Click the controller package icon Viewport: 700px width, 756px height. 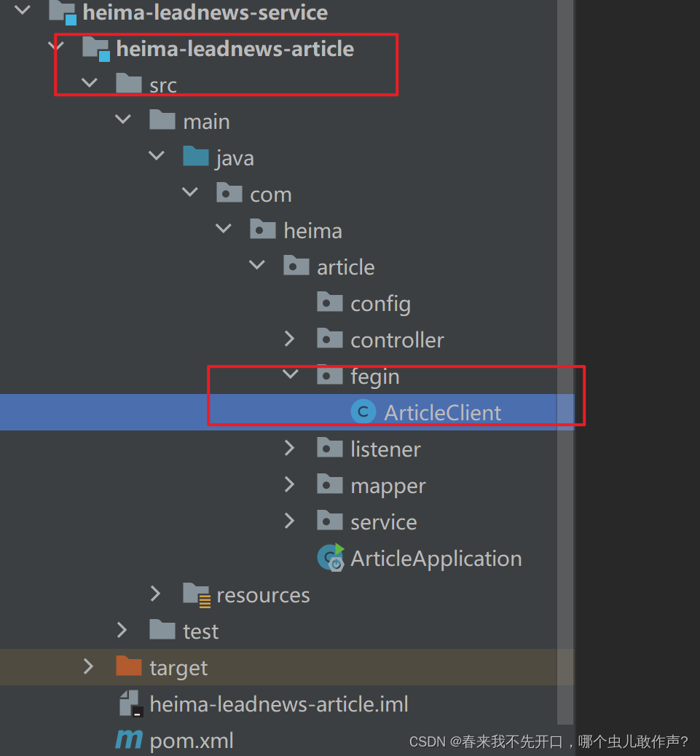[330, 339]
